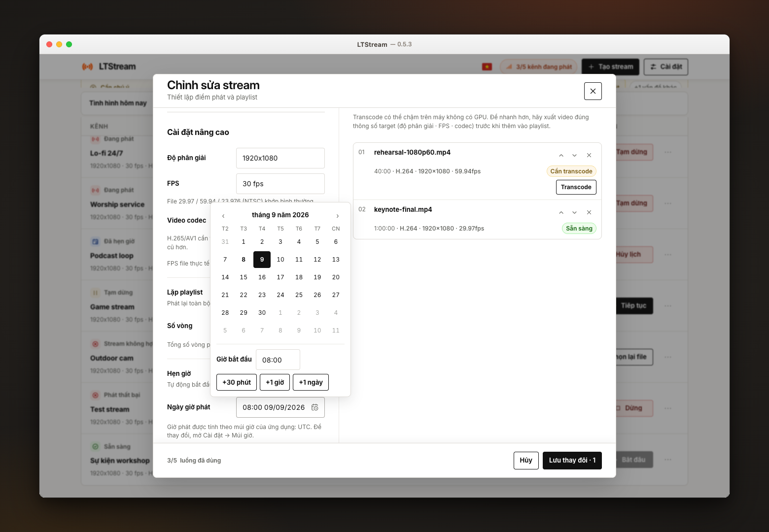The height and width of the screenshot is (532, 769).
Task: Remove rehearsal-1080p60.mp4 from playlist
Action: click(x=589, y=155)
